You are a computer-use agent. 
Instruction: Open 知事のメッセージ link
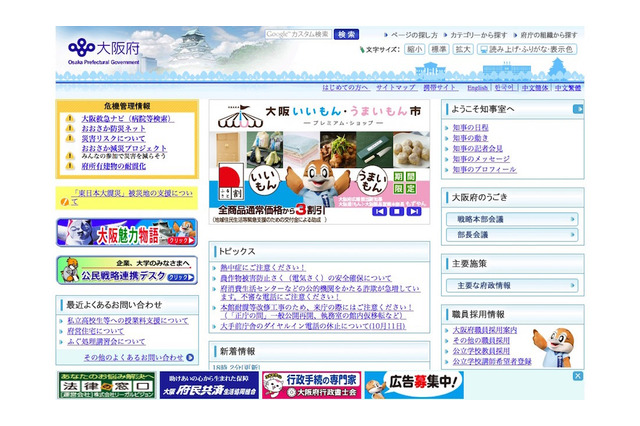(x=481, y=159)
